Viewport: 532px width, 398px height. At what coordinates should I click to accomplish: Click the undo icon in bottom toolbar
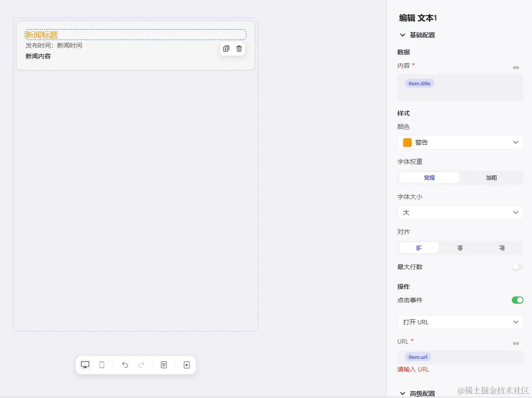[125, 365]
